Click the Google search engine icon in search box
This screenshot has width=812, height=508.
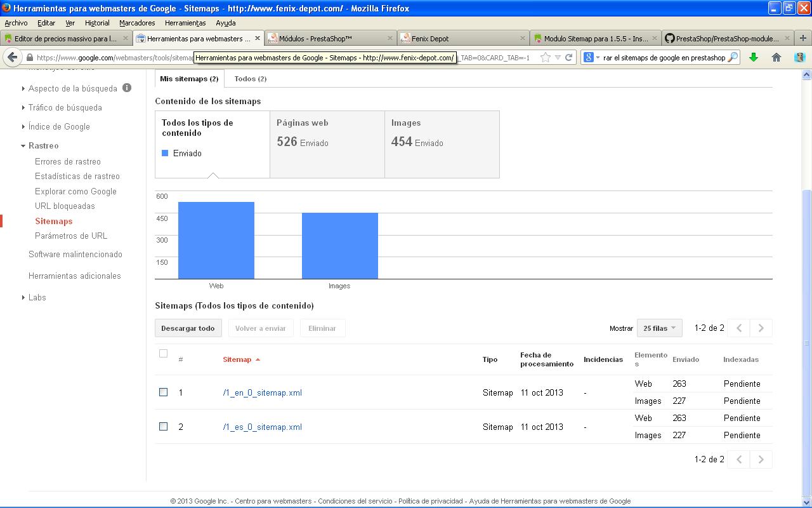[x=589, y=57]
